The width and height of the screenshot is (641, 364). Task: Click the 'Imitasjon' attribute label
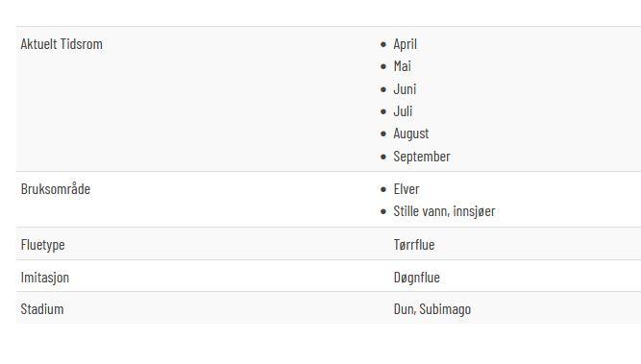tap(45, 278)
